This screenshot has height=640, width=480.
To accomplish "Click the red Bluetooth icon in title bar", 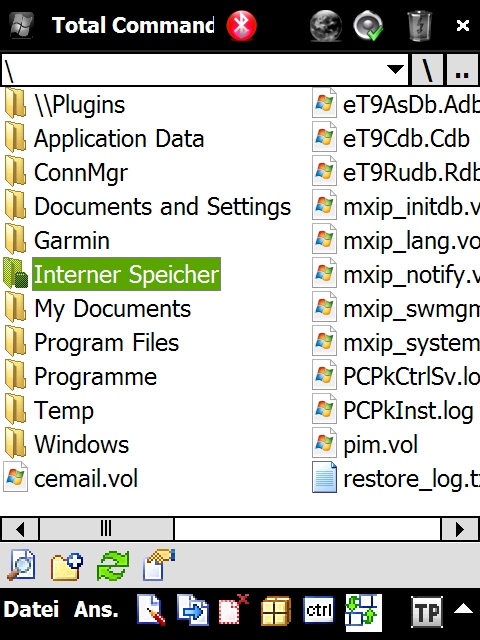I will click(242, 26).
